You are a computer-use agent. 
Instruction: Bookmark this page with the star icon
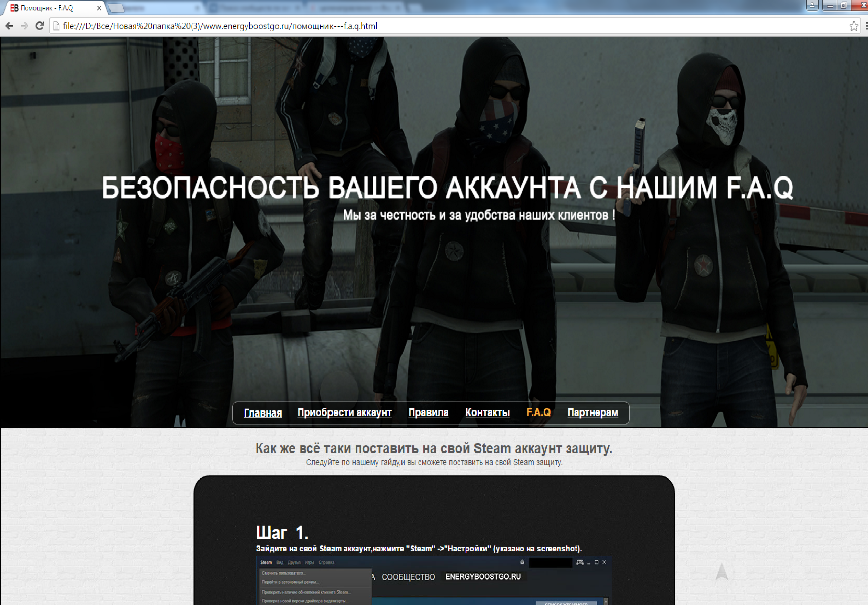854,26
